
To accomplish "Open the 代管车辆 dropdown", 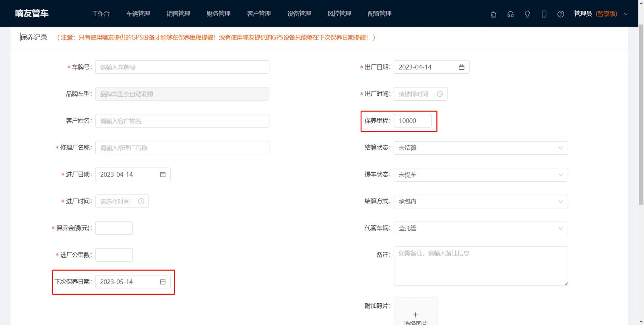I will [481, 228].
